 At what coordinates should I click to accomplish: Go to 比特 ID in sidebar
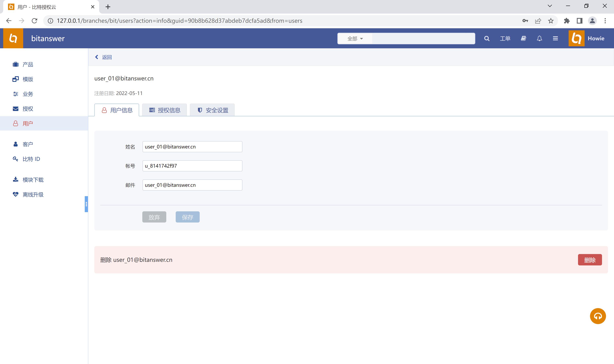pyautogui.click(x=31, y=159)
